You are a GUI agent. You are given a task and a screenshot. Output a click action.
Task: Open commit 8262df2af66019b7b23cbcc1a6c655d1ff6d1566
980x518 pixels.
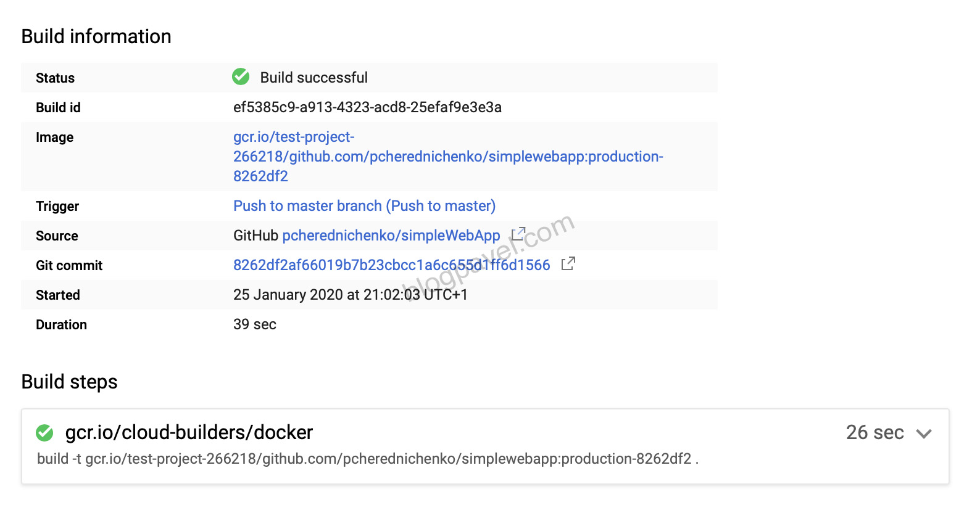tap(391, 265)
